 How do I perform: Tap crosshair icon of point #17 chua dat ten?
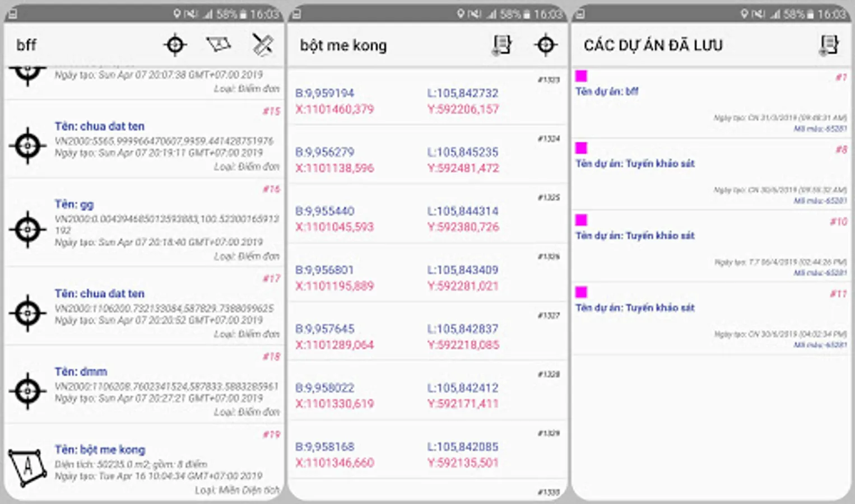coord(27,312)
